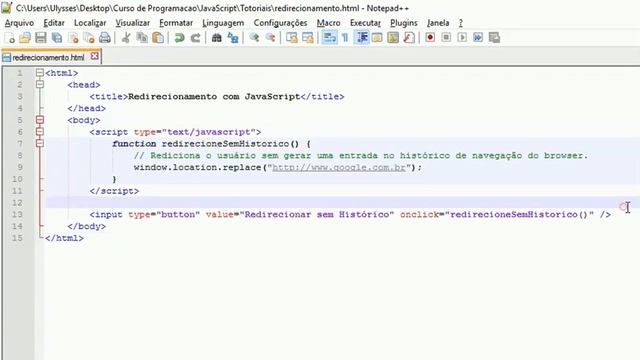
Task: Click the Cut scissors icon
Action: [126, 38]
